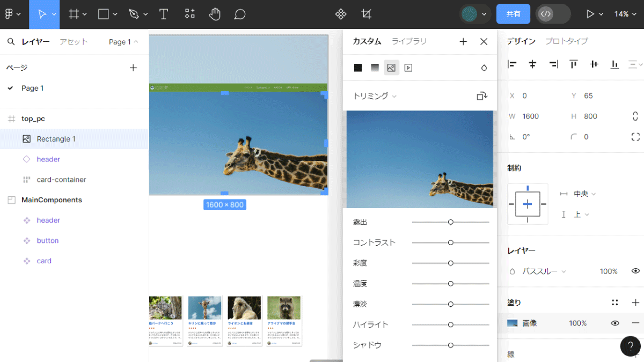Viewport: 644px width, 362px height.
Task: Rotate image 90 degrees icon
Action: (482, 96)
